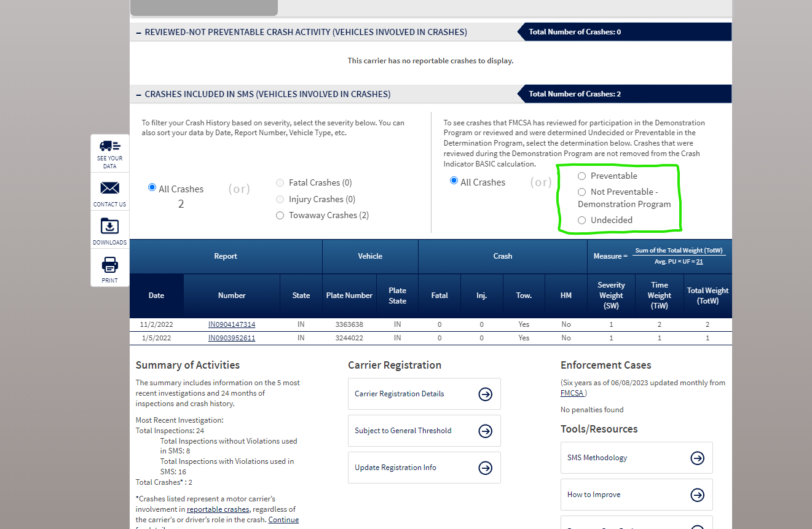Open the Downloads option in sidebar
812x529 pixels.
[x=109, y=229]
